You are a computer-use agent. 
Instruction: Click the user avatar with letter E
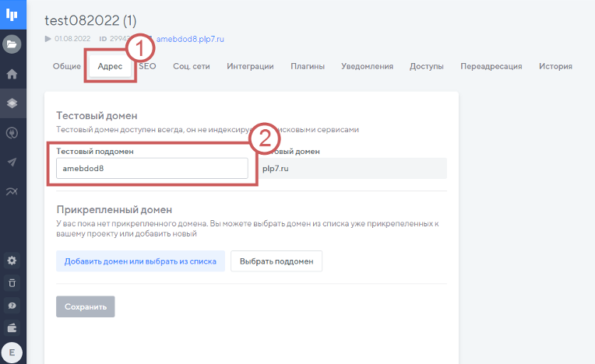(x=12, y=352)
